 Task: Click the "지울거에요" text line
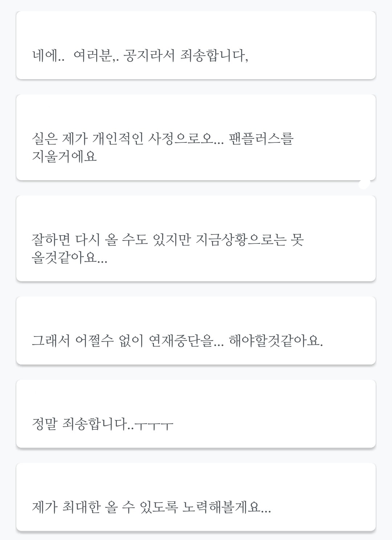(x=64, y=157)
